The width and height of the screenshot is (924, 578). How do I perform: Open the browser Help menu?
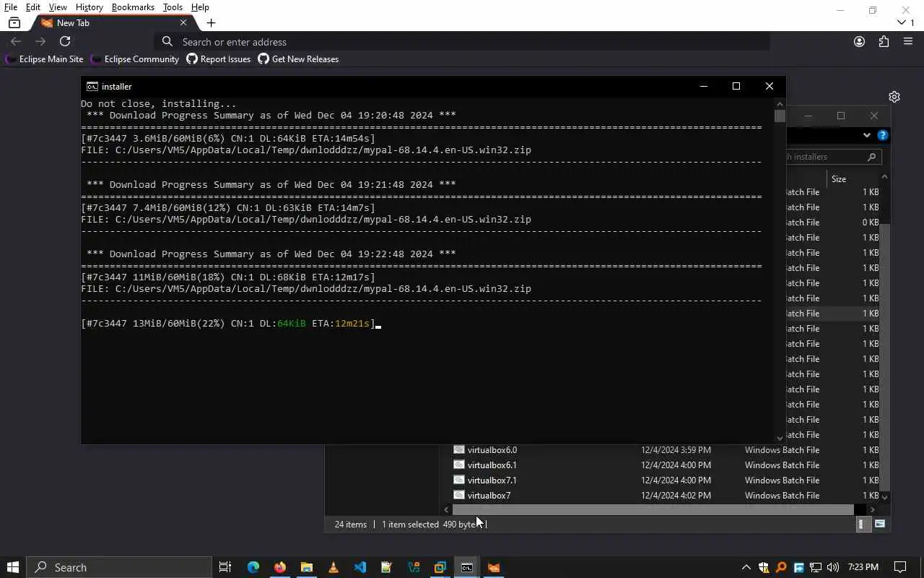coord(200,7)
